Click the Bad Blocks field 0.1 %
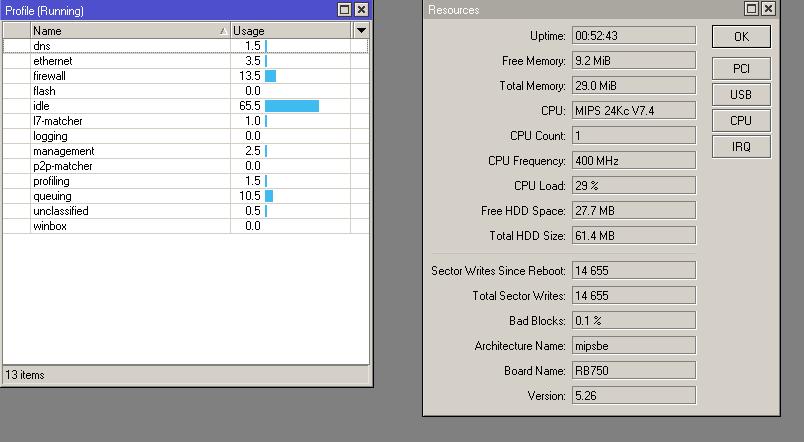 pos(634,320)
